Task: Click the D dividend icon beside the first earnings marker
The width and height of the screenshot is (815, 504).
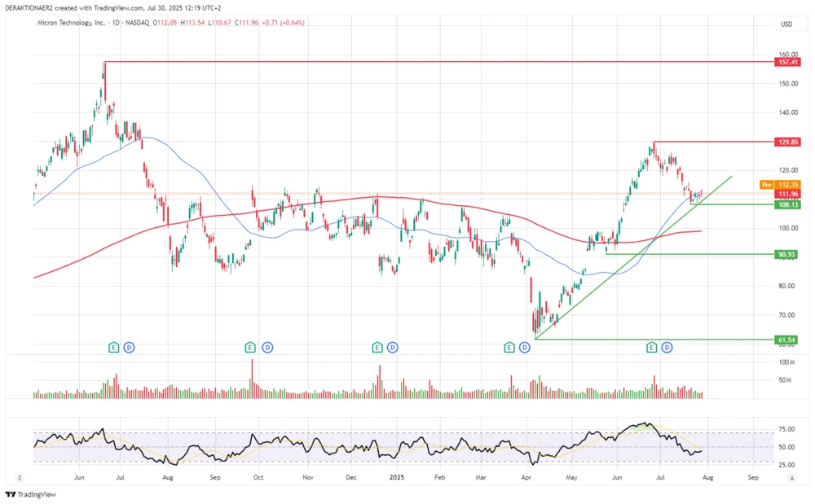Action: click(x=129, y=347)
